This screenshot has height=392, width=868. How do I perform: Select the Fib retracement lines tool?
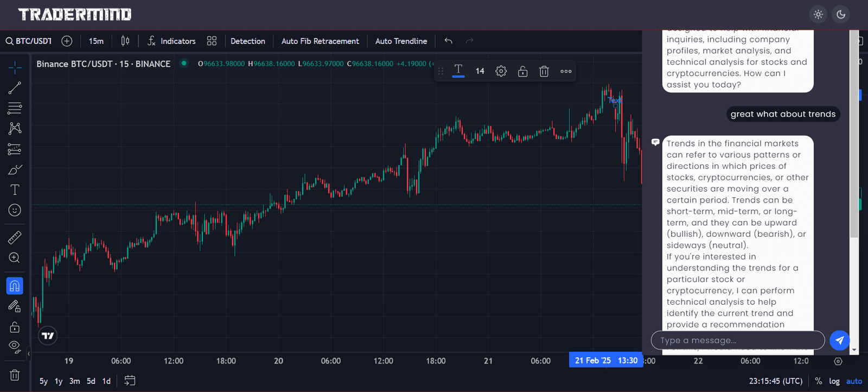point(15,108)
